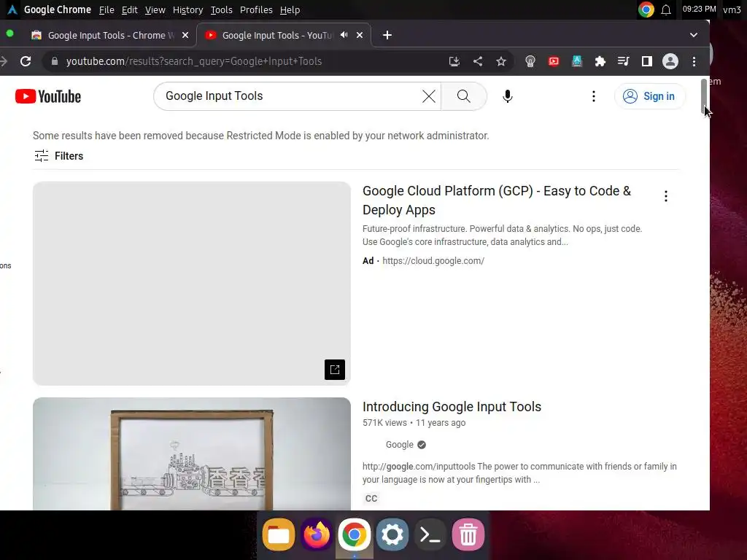Open the Profiles menu
The height and width of the screenshot is (560, 747).
coord(256,9)
